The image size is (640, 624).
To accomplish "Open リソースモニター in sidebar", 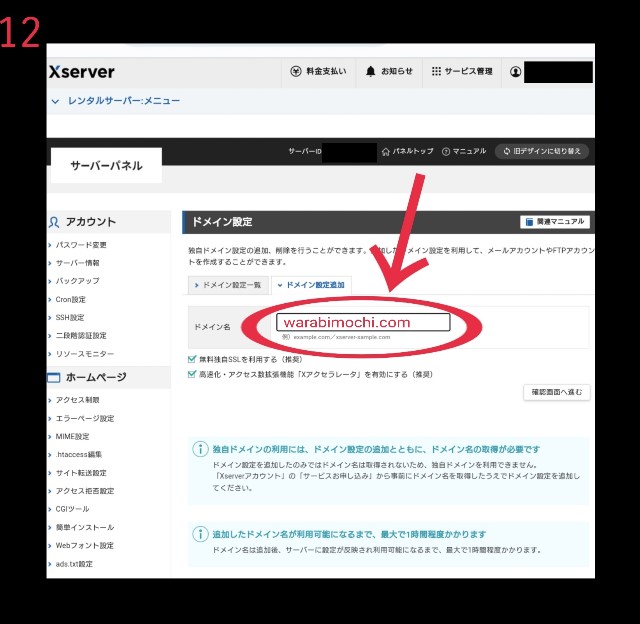I will [x=84, y=354].
